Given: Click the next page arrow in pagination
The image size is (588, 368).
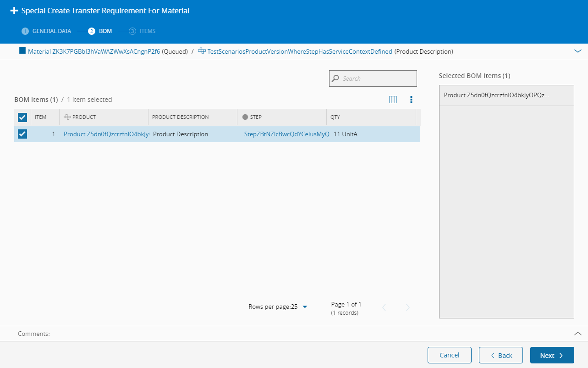Looking at the screenshot, I should [408, 307].
